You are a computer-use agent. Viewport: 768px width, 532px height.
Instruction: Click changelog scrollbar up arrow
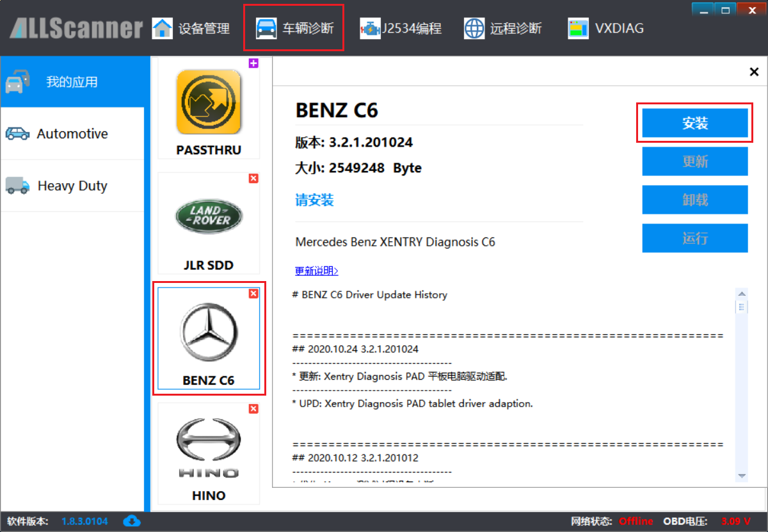pyautogui.click(x=742, y=293)
